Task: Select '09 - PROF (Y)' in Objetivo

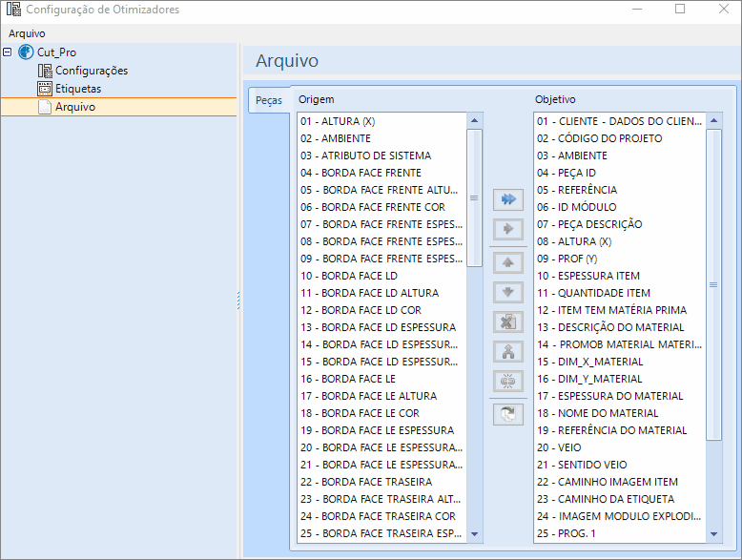Action: click(620, 259)
